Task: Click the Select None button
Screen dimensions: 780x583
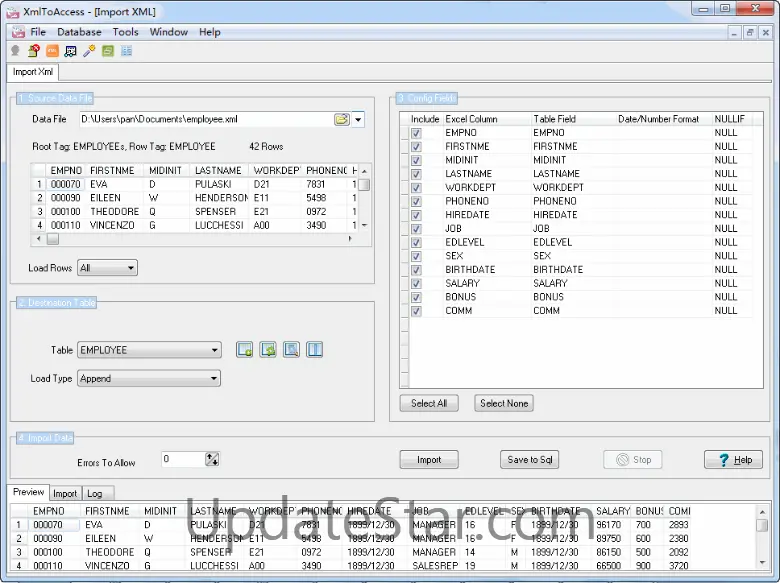Action: pos(504,403)
